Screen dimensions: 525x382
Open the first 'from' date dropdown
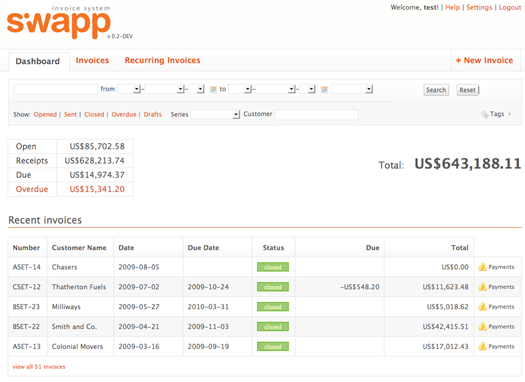click(129, 89)
